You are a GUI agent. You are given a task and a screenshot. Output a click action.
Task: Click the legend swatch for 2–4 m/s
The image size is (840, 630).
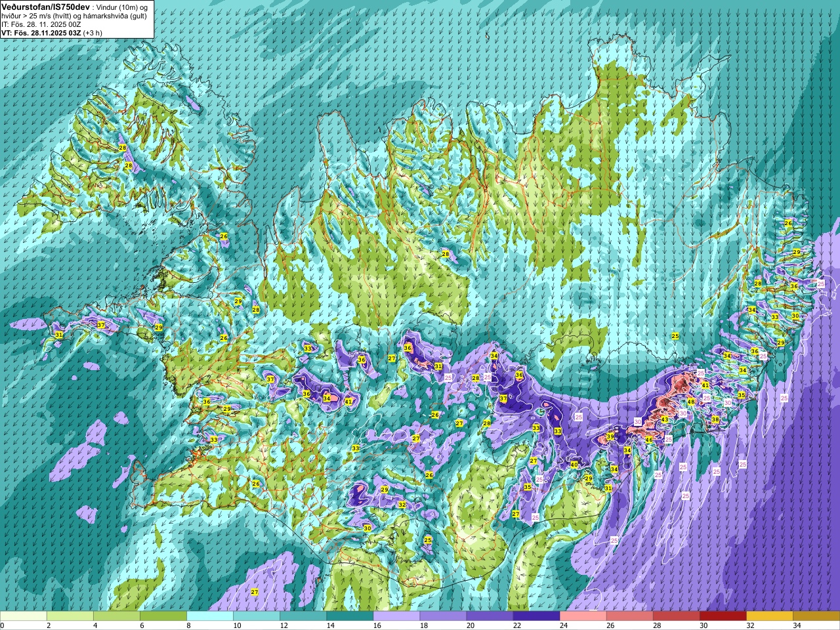tap(70, 616)
